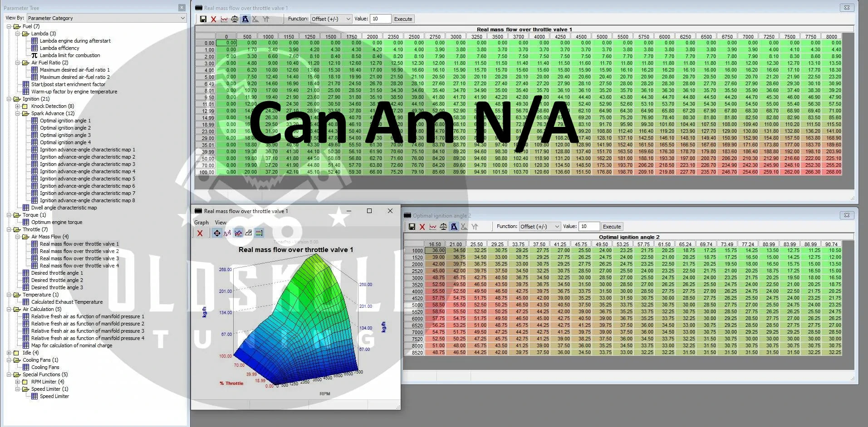868x427 pixels.
Task: Toggle the highlighted metronome icon in mass flow toolbar
Action: (245, 19)
